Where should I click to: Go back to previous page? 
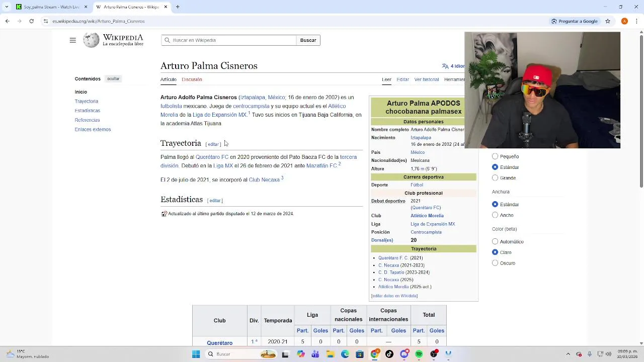[x=7, y=21]
